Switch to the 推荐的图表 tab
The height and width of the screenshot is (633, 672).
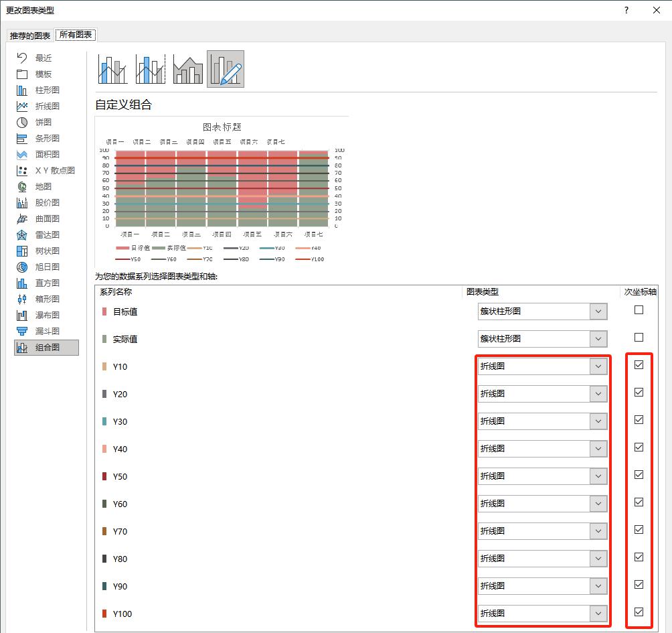(x=30, y=36)
